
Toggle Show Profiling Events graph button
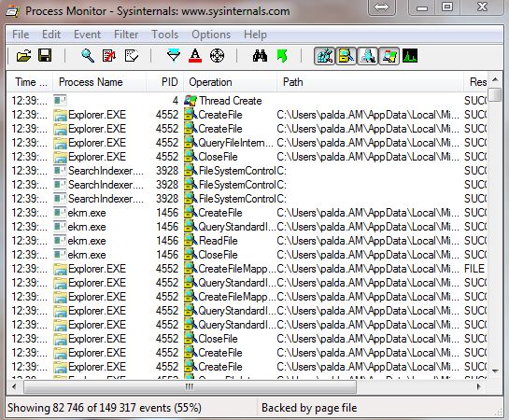point(410,55)
